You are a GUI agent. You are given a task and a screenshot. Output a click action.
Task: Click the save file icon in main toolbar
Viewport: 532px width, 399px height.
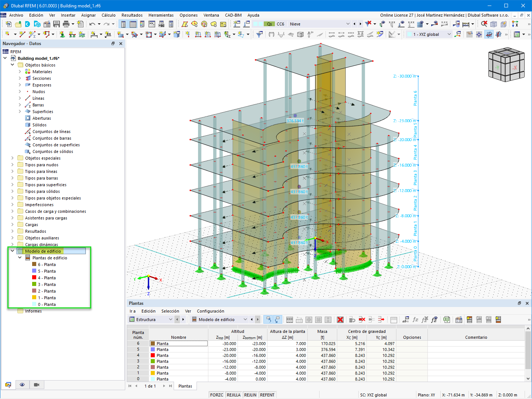[x=56, y=23]
